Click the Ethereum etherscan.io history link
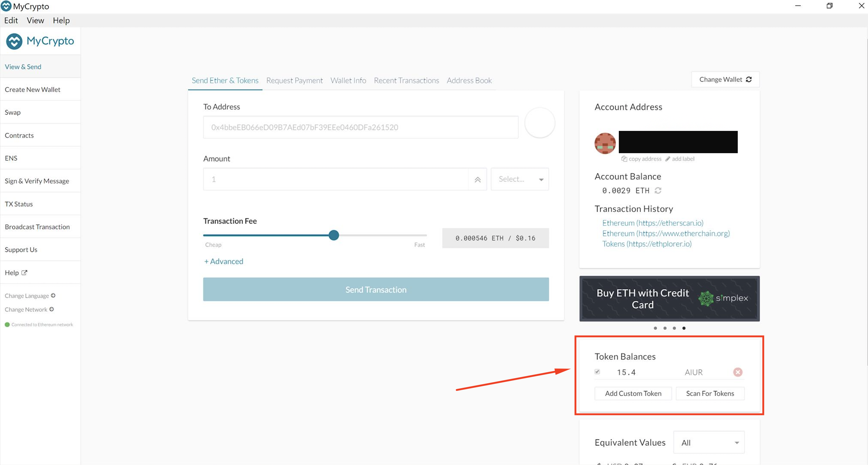 (x=655, y=223)
